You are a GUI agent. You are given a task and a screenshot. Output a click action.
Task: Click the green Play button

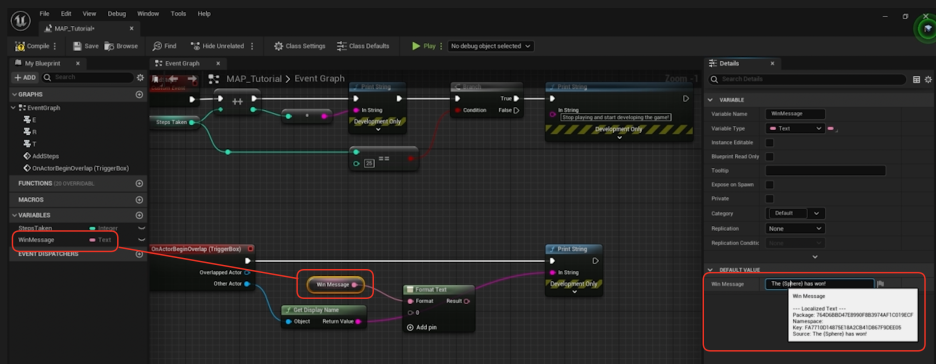coord(424,46)
